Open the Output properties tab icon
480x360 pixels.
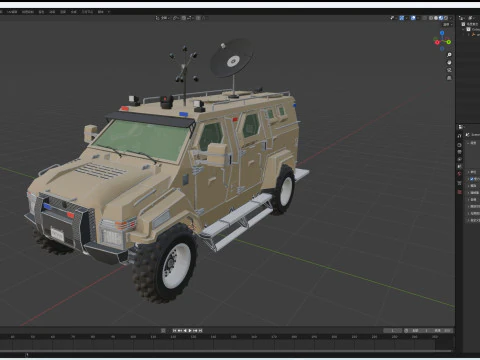[x=460, y=152]
